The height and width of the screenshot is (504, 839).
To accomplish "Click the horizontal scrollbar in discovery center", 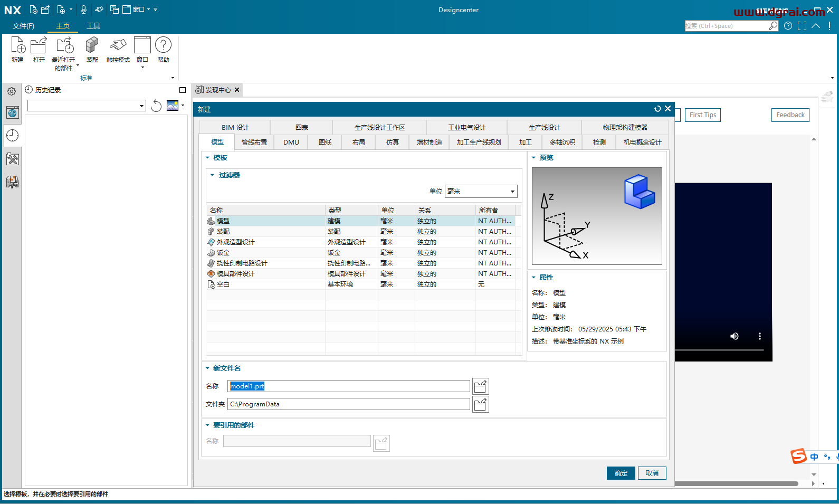I will point(736,483).
